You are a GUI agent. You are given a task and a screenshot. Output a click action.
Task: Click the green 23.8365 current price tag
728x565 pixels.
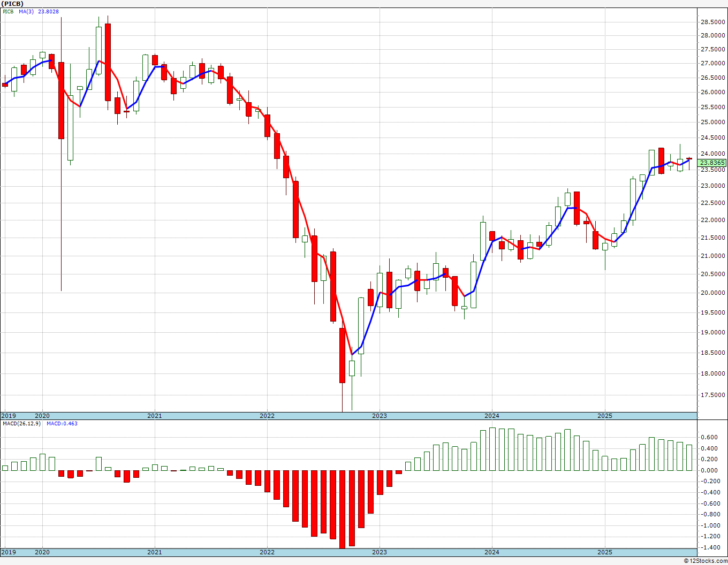[712, 163]
